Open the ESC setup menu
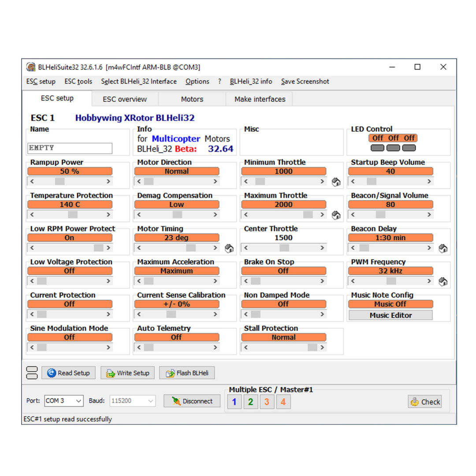Image resolution: width=476 pixels, height=476 pixels. 41,82
